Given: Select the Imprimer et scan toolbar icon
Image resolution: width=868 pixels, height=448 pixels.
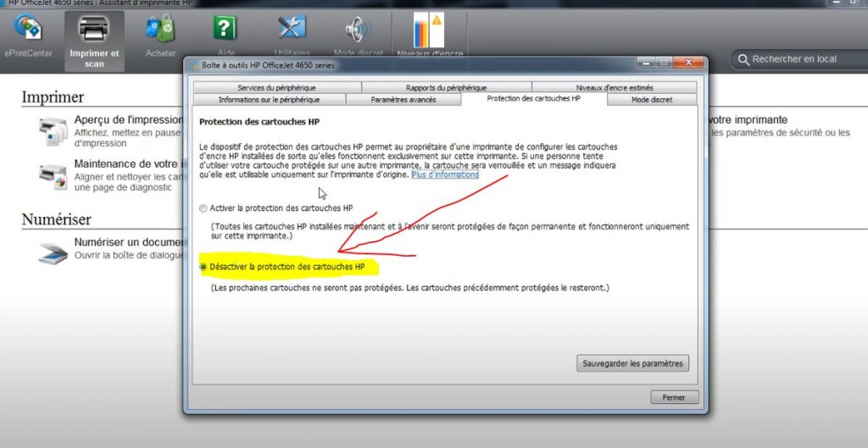Looking at the screenshot, I should coord(94,41).
